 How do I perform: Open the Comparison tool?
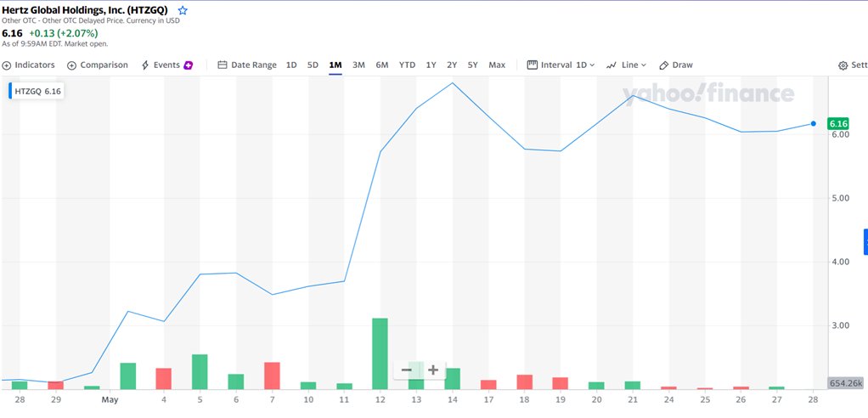[x=98, y=65]
